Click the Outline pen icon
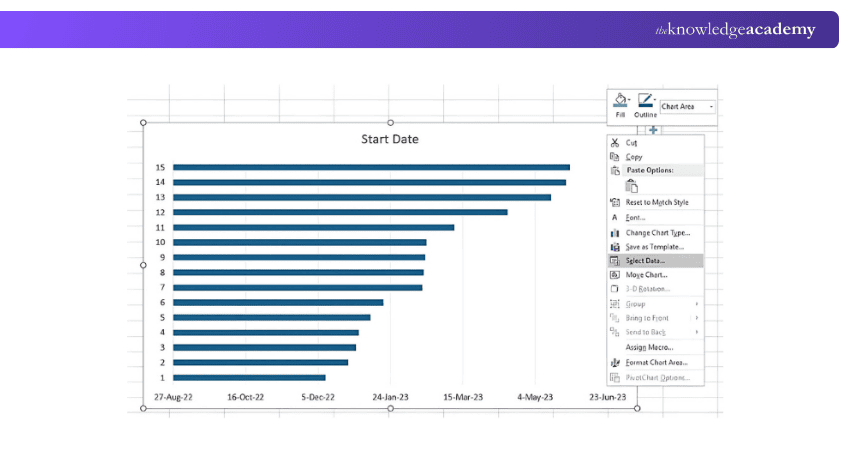 pos(644,100)
